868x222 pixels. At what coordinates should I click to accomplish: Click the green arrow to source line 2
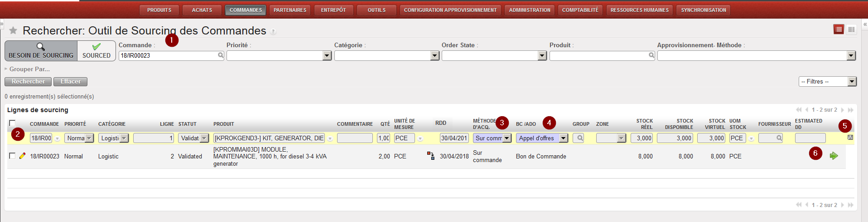(x=834, y=156)
